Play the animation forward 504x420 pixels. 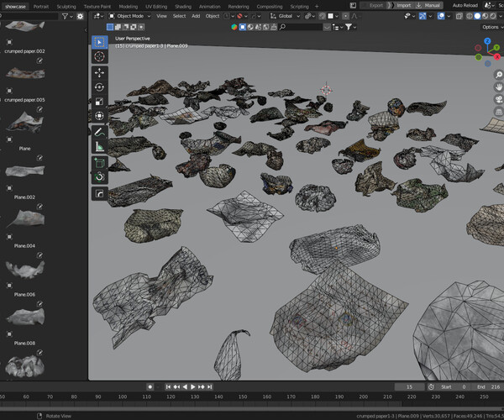point(193,387)
